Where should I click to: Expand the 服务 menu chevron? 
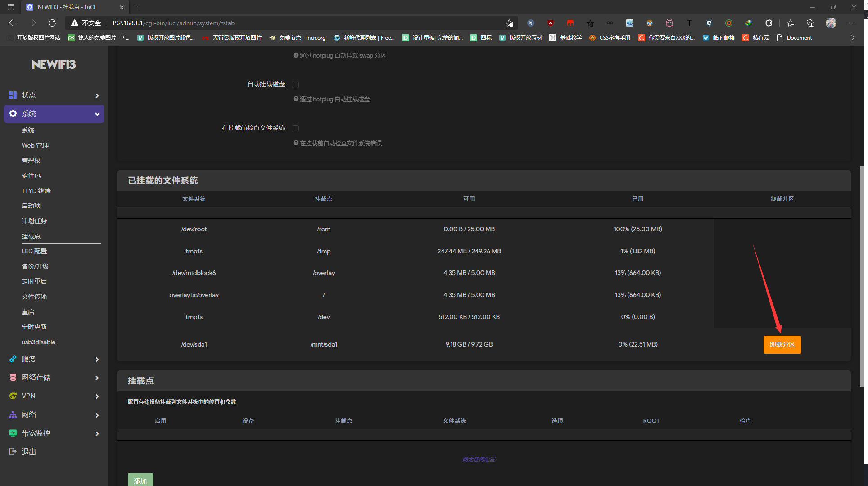pos(97,360)
